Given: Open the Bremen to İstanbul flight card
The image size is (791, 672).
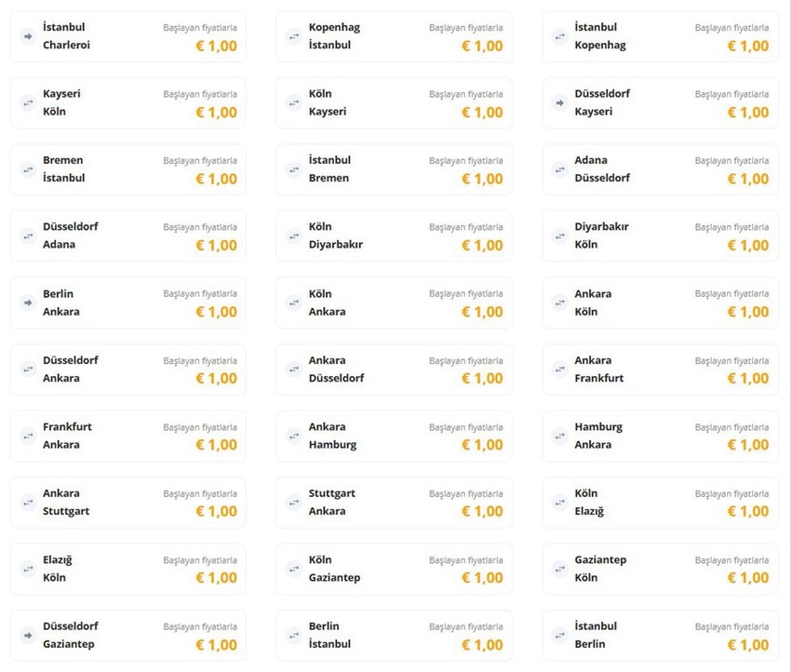Looking at the screenshot, I should (x=128, y=169).
